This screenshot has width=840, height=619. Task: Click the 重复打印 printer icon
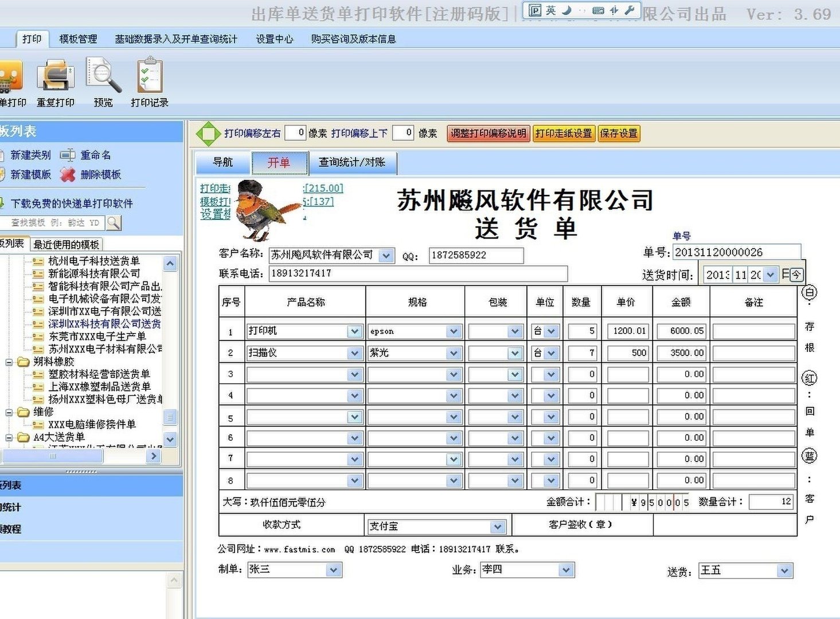[55, 75]
